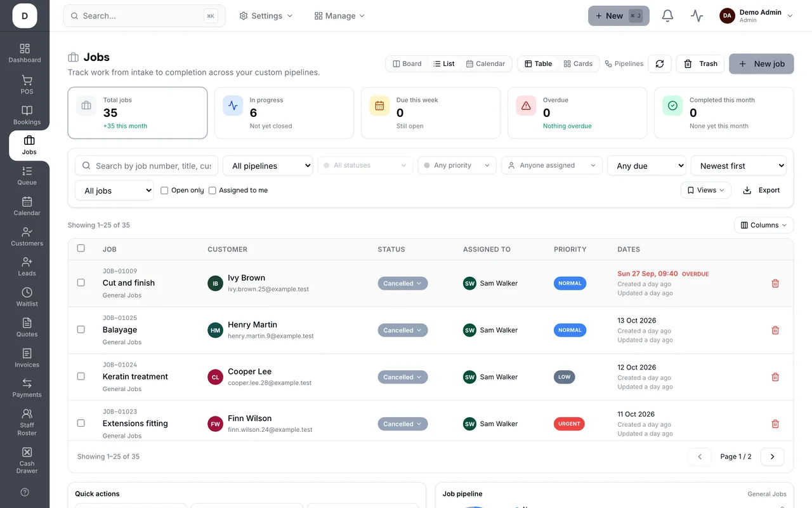Open the Dashboard sidebar icon
Viewport: 812px width, 508px height.
[x=25, y=53]
